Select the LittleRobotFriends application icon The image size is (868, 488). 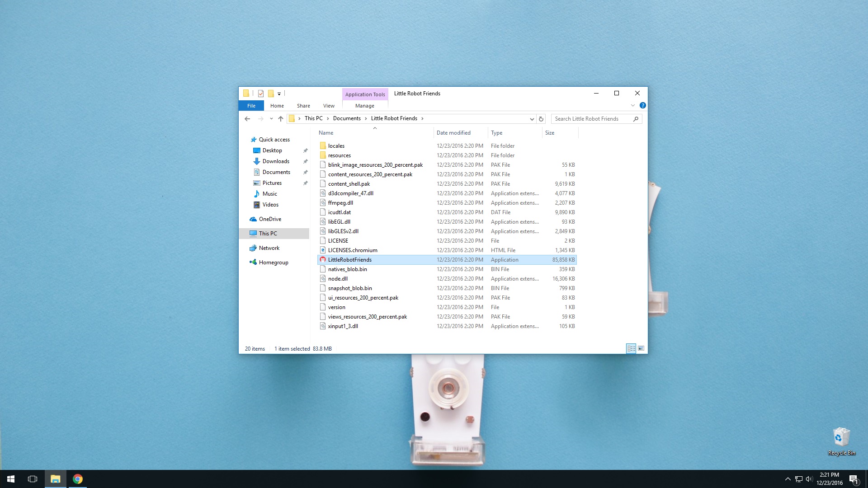point(323,260)
